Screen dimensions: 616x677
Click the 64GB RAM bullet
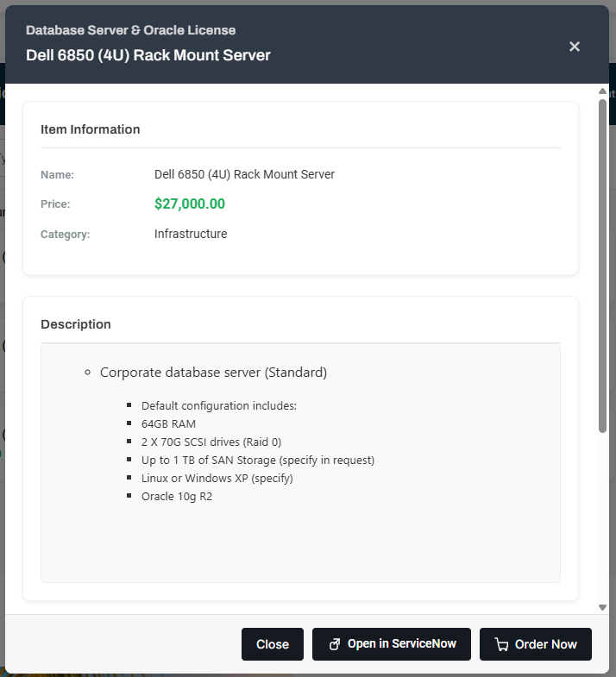(168, 424)
